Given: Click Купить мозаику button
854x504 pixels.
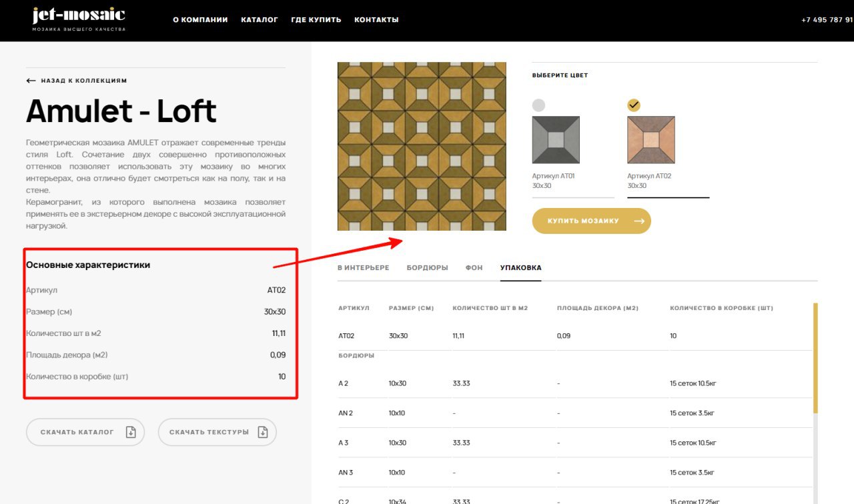Looking at the screenshot, I should [591, 221].
